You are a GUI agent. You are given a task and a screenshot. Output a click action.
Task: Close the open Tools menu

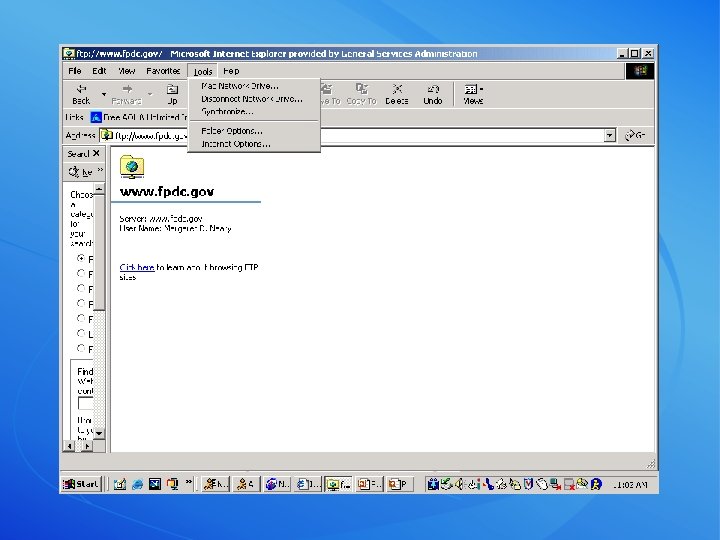tap(202, 71)
